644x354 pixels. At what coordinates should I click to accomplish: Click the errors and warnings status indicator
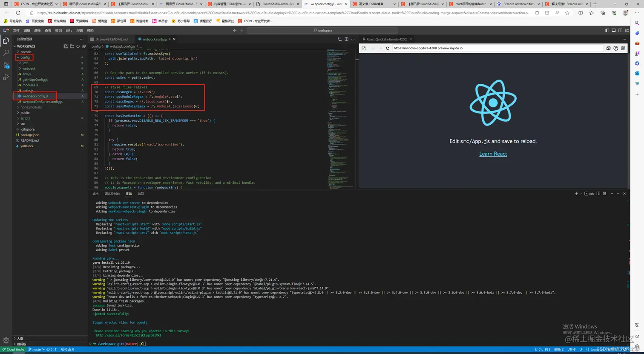pyautogui.click(x=68, y=349)
